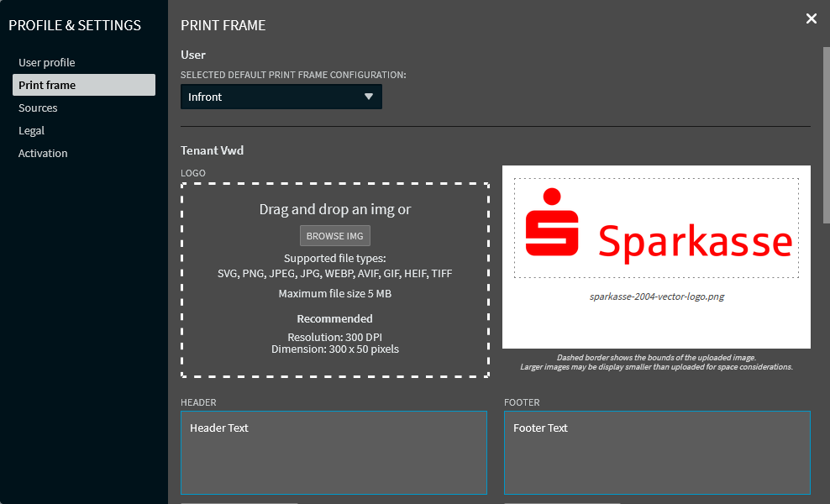
Task: Go to the Sources settings
Action: click(x=39, y=108)
